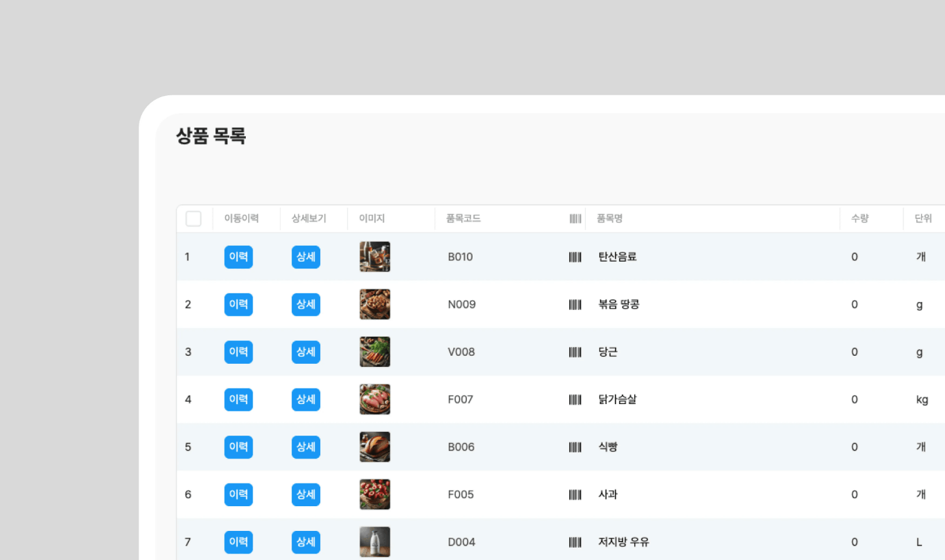This screenshot has width=945, height=560.
Task: Click the product name 식빵
Action: click(x=608, y=447)
